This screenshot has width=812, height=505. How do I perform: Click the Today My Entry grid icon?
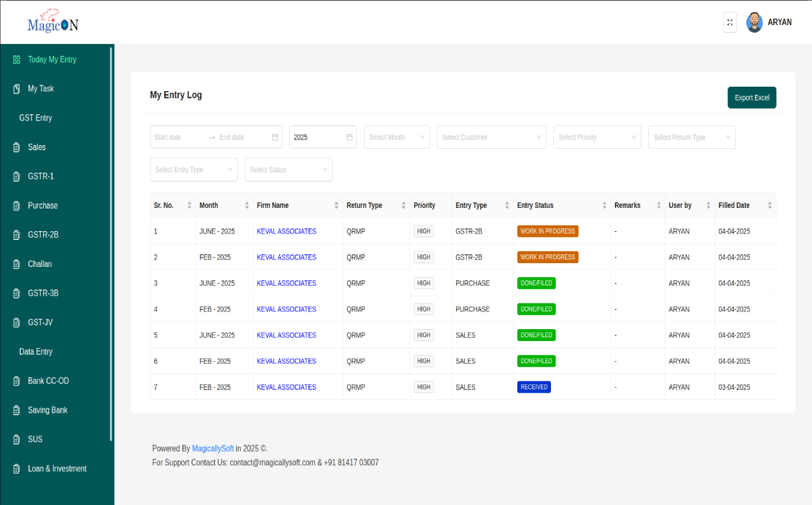pyautogui.click(x=17, y=60)
